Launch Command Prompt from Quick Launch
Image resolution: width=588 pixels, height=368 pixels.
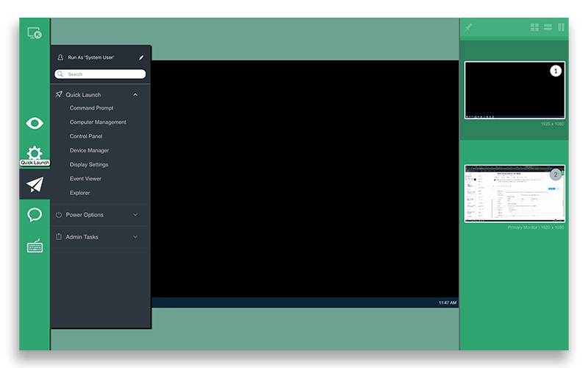[91, 108]
